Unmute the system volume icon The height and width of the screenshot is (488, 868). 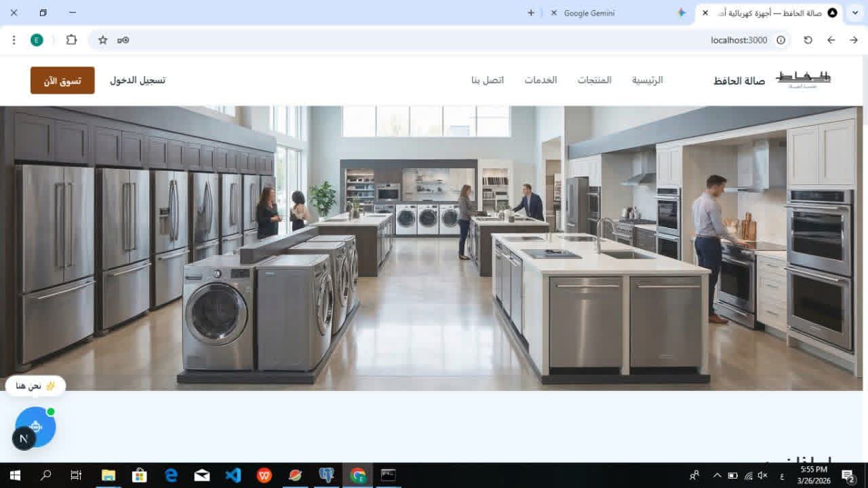pos(762,475)
